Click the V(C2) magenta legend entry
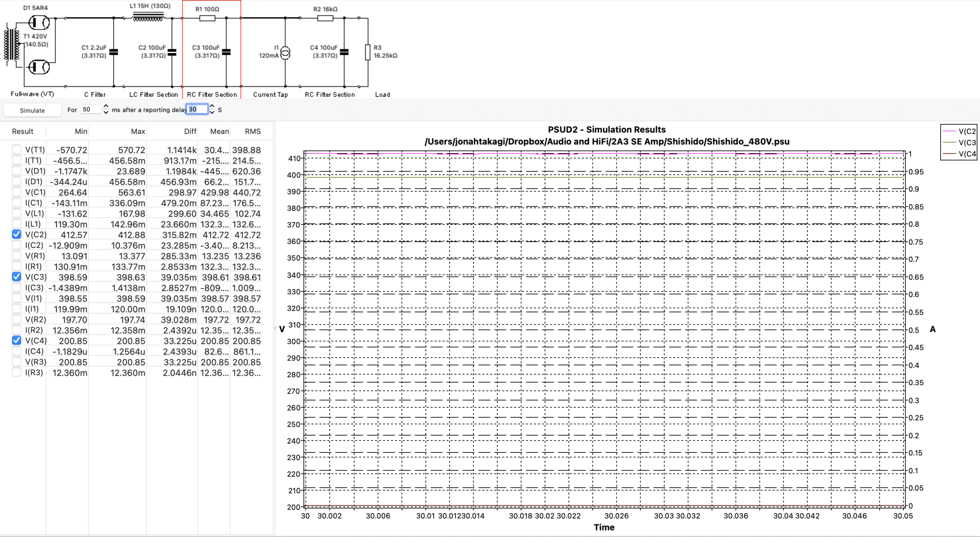Viewport: 980px width, 537px height. (959, 131)
